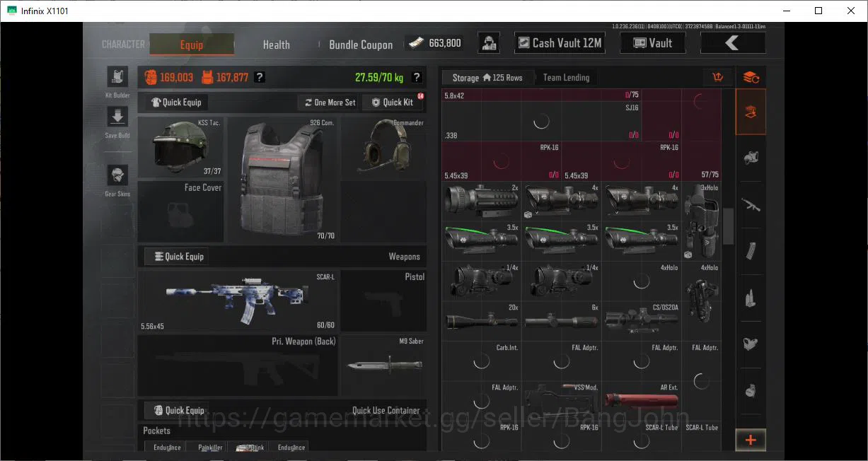
Task: Click the orange plus icon in sidebar
Action: point(751,440)
